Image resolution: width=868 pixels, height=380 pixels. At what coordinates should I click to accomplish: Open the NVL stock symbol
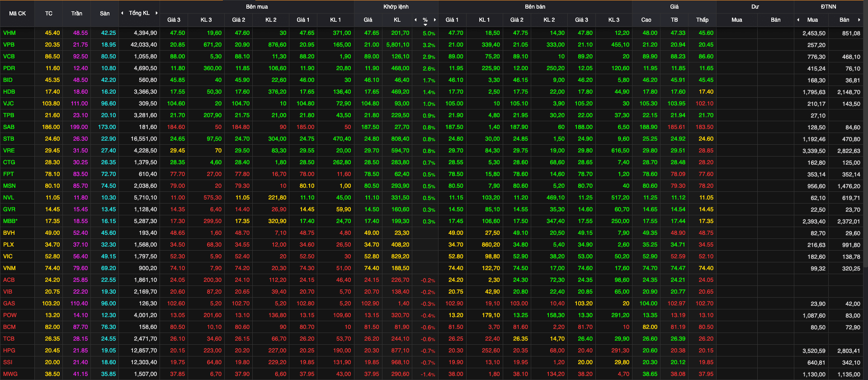9,198
